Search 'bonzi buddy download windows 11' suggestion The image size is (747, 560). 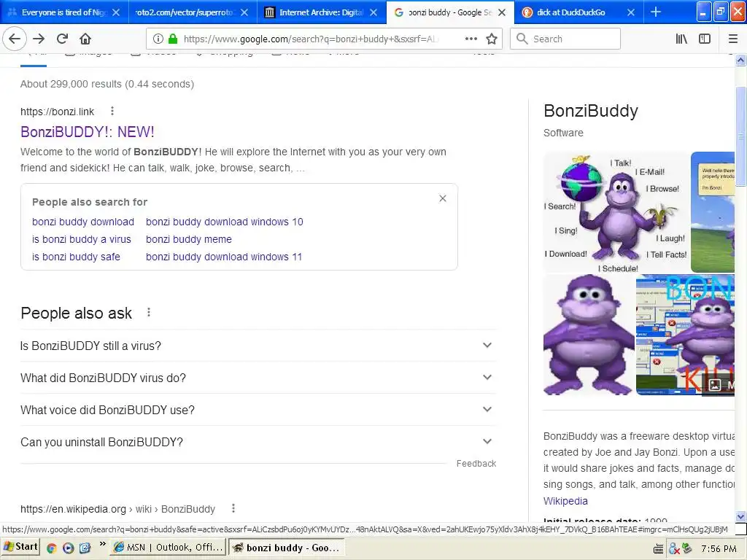tap(224, 257)
